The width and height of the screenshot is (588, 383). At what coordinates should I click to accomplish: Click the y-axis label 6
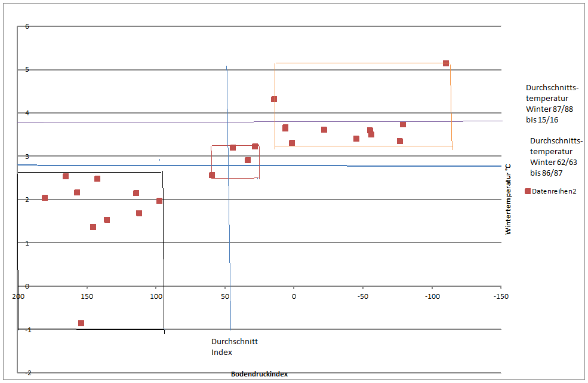[27, 26]
